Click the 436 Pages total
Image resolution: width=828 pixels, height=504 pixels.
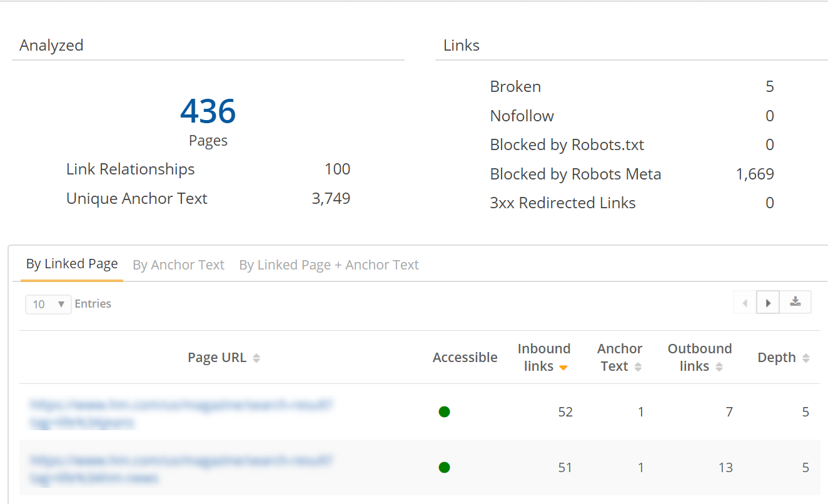coord(208,111)
